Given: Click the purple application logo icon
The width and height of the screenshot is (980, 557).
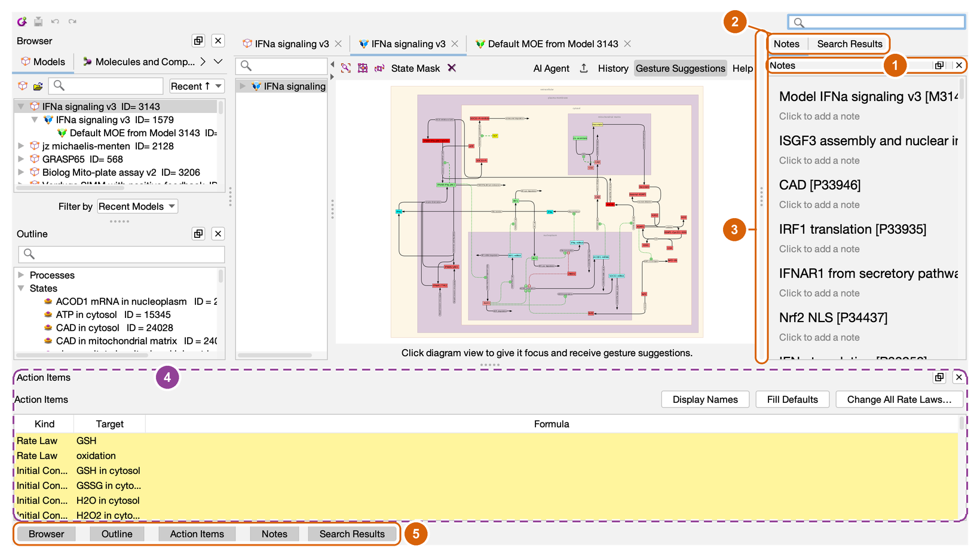Looking at the screenshot, I should click(x=22, y=22).
